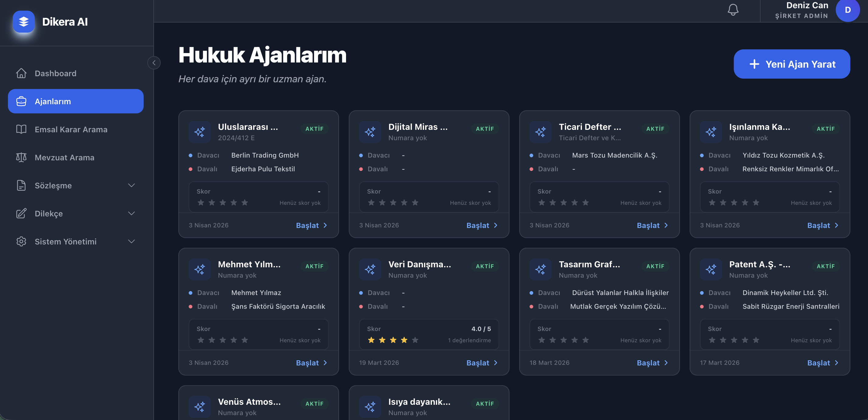The width and height of the screenshot is (868, 420).
Task: Expand the Sözleşme menu chevron
Action: pyautogui.click(x=131, y=186)
